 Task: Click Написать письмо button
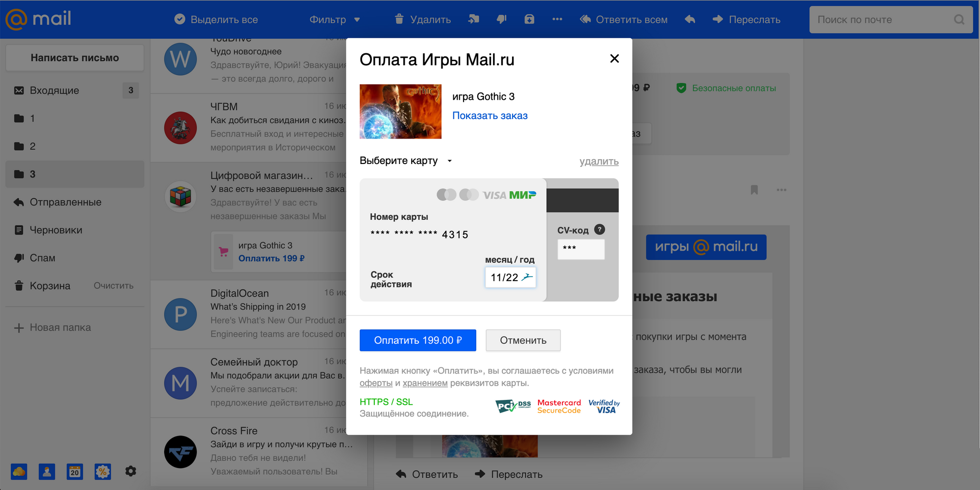tap(74, 58)
